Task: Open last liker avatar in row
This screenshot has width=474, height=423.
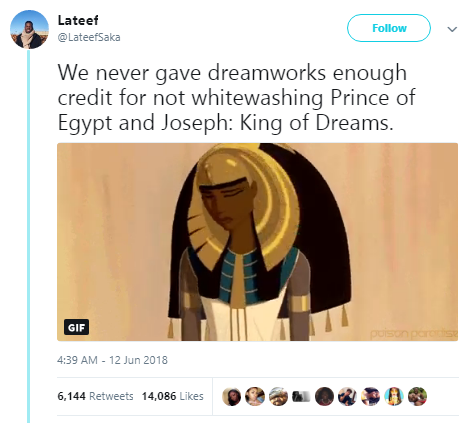Action: point(417,396)
